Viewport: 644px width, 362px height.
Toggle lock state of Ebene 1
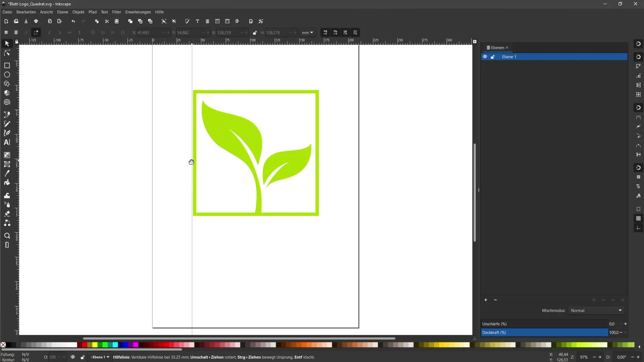493,57
